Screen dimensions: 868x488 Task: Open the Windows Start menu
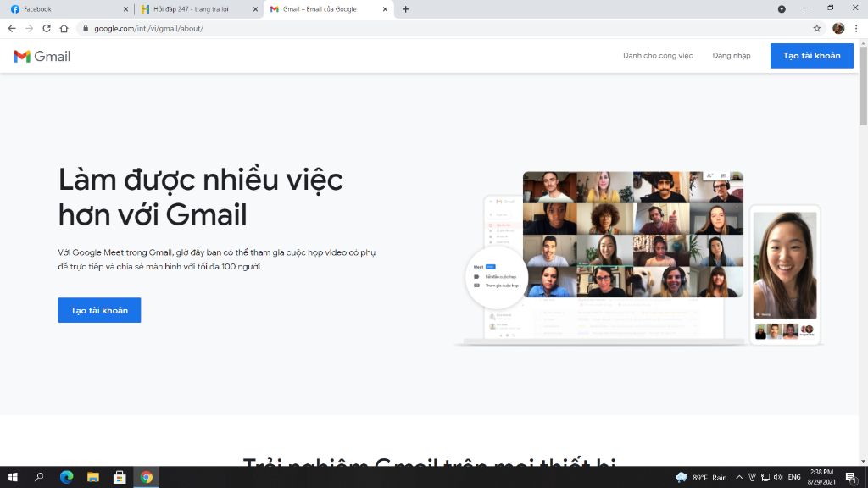coord(13,477)
